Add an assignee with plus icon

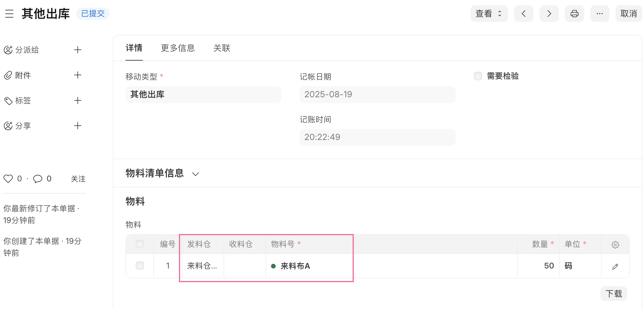tap(78, 50)
